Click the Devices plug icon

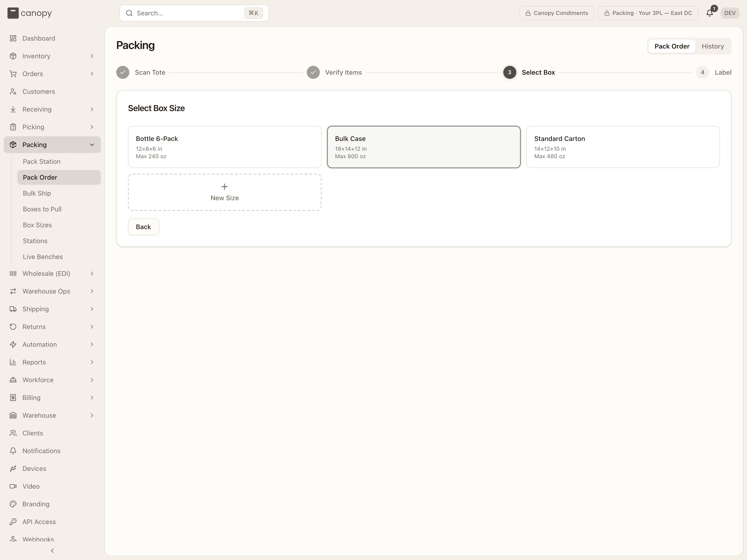pos(13,469)
